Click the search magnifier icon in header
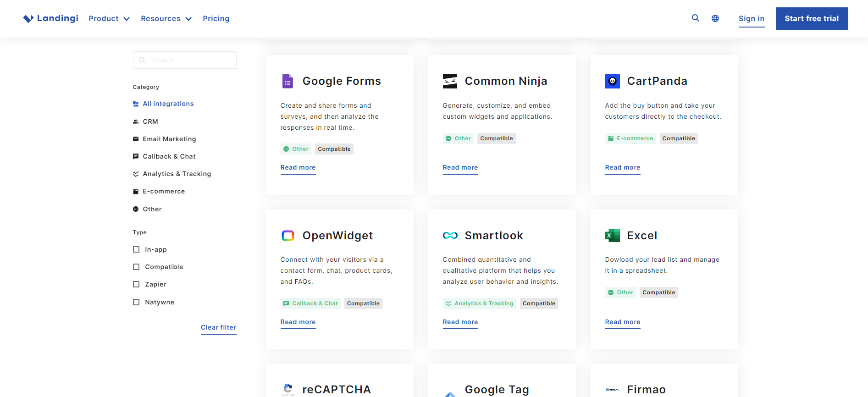868x397 pixels. 696,18
